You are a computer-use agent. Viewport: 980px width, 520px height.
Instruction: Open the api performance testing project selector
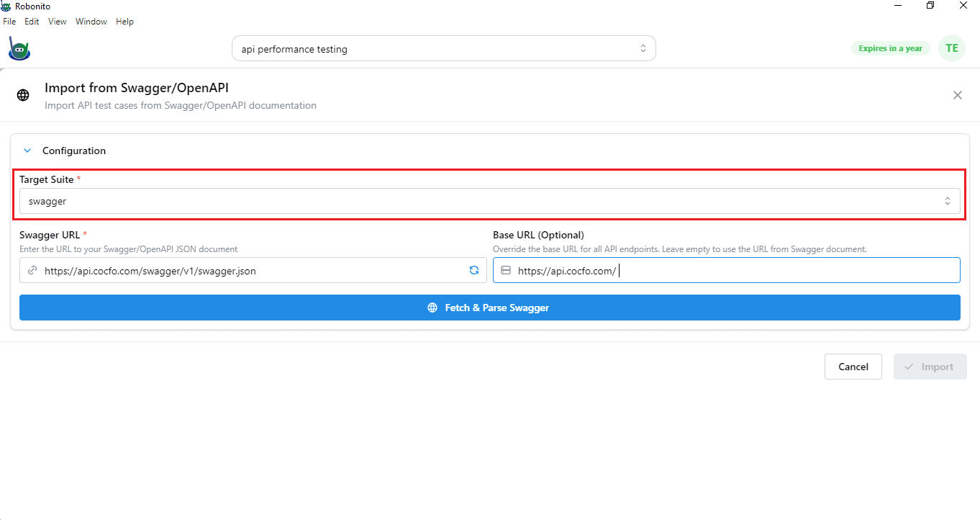(443, 49)
